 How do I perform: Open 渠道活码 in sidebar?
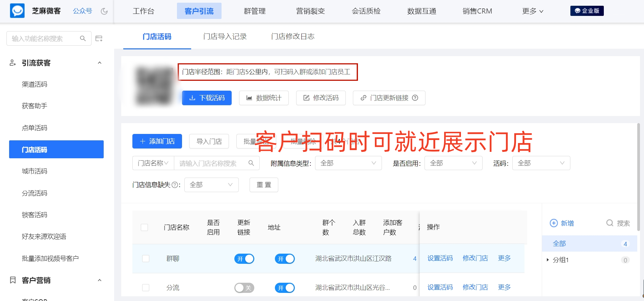click(34, 84)
